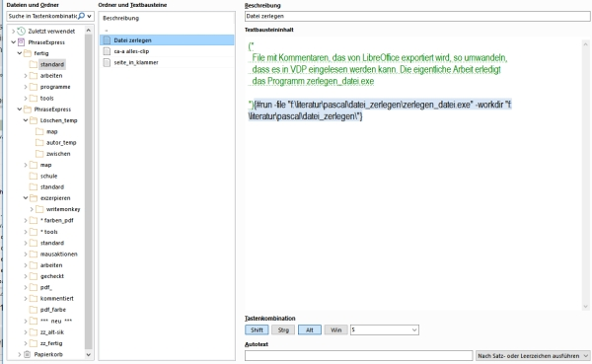The image size is (592, 364).
Task: Open the search scope dropdown arrow
Action: 90,16
